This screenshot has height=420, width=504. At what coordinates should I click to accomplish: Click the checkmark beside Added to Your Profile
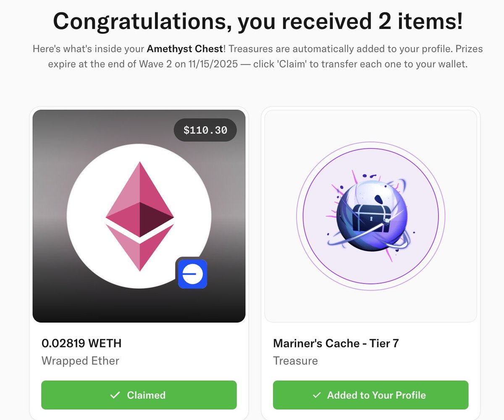click(317, 395)
